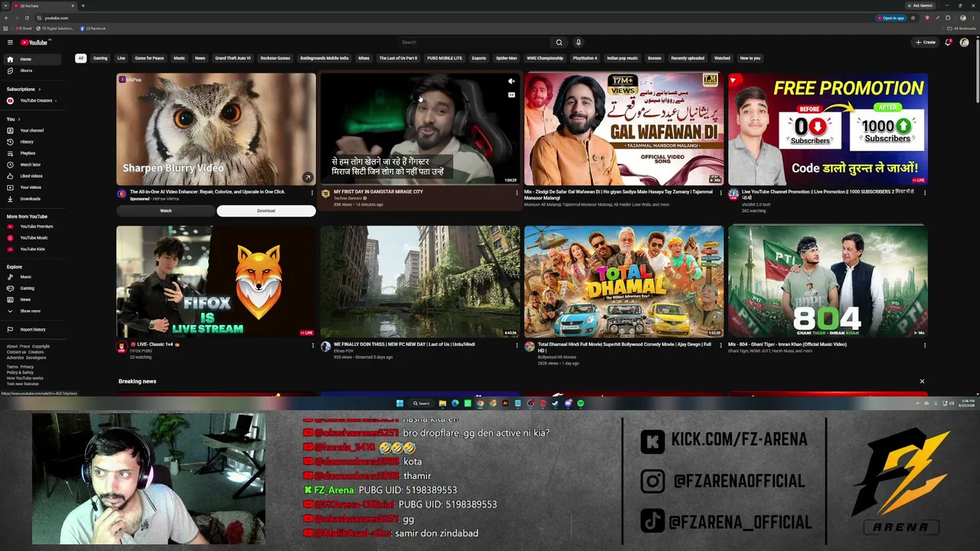Open Playlists in the sidebar

[32, 153]
